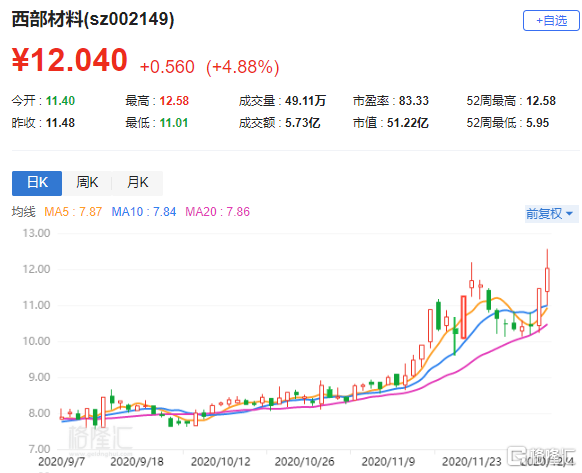
Task: Click the 市值 value 51.22亿
Action: pos(407,123)
